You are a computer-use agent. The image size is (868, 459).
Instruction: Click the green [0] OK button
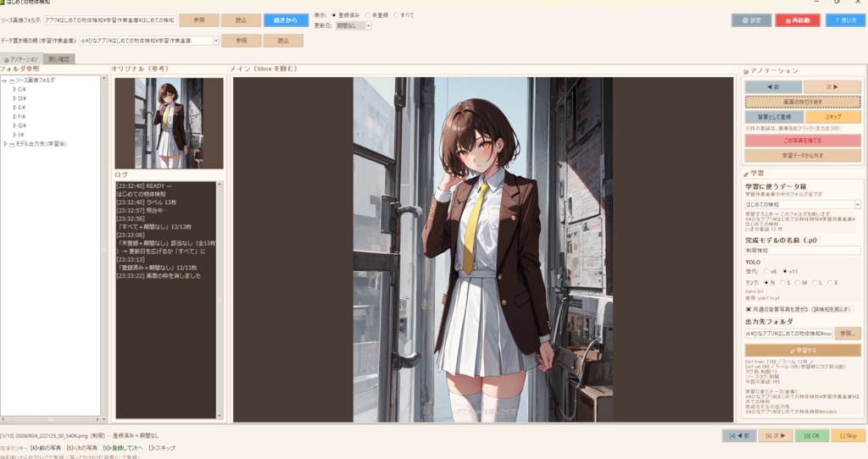click(811, 436)
